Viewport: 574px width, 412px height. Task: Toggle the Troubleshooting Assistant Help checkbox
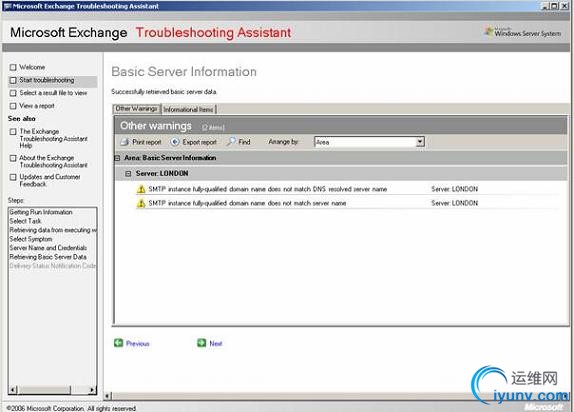tap(13, 131)
